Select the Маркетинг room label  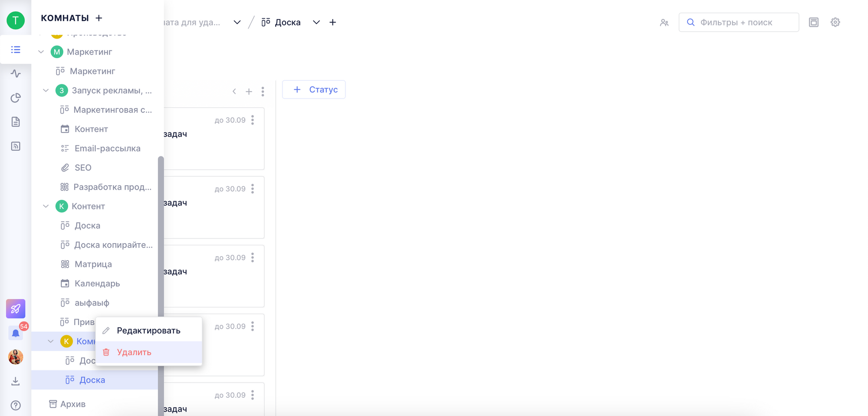[89, 52]
